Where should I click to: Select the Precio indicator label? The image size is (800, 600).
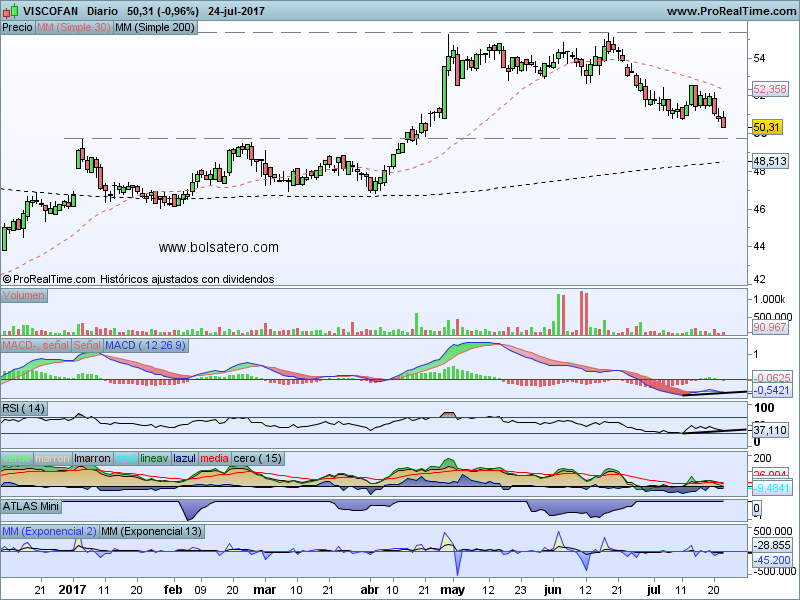coord(17,28)
